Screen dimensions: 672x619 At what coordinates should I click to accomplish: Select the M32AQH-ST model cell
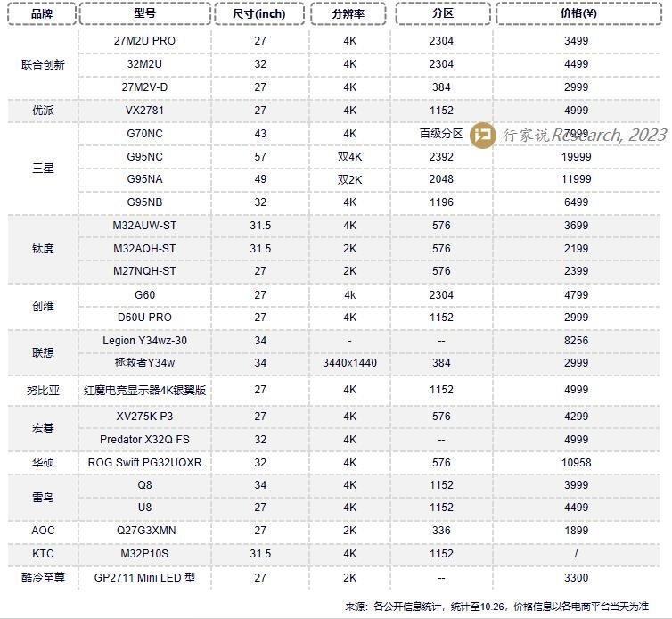(145, 249)
